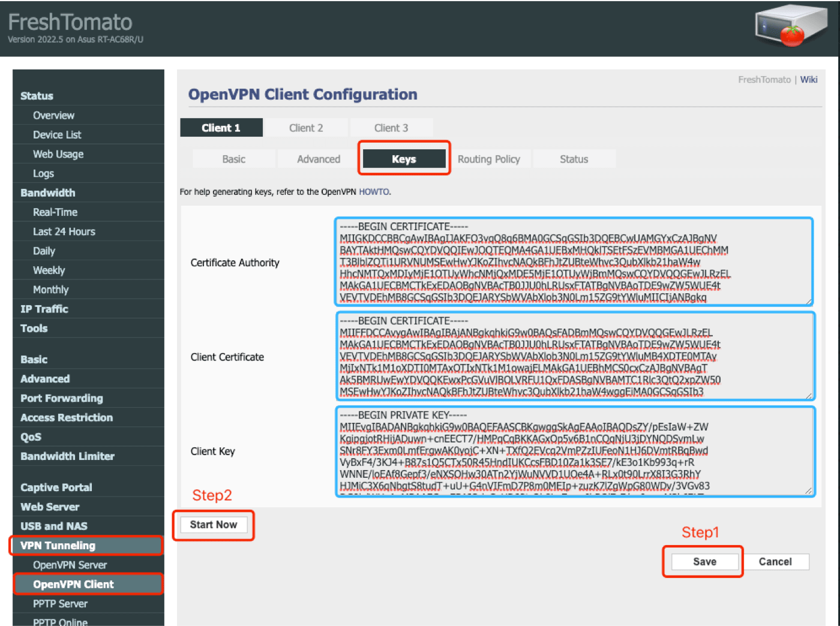
Task: Open the OpenVPN HOWTO link
Action: [x=374, y=192]
